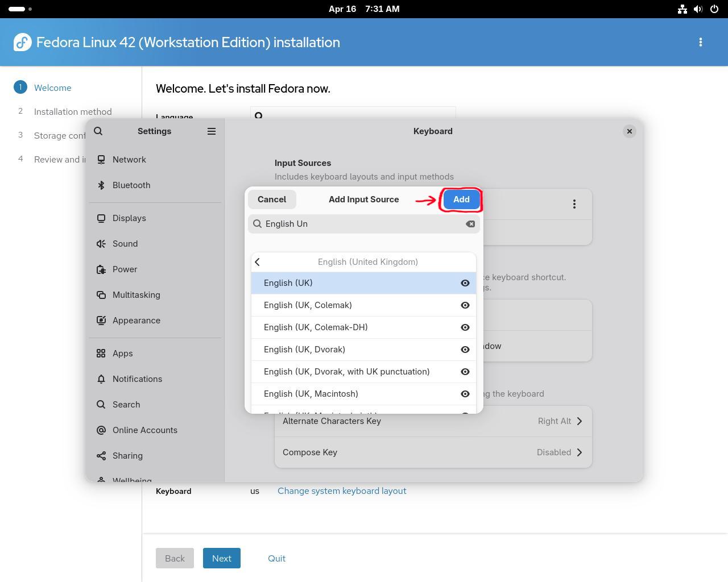Click Change system keyboard layout link
Image resolution: width=728 pixels, height=582 pixels.
pos(342,491)
